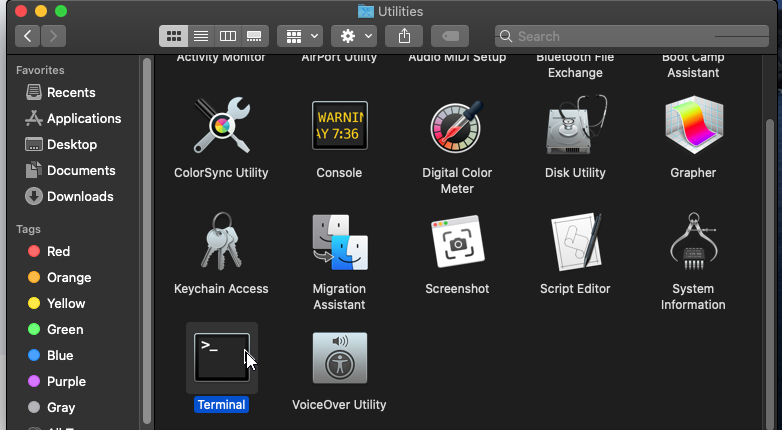Viewport: 782px width, 430px height.
Task: Select Applications in the sidebar
Action: 83,118
